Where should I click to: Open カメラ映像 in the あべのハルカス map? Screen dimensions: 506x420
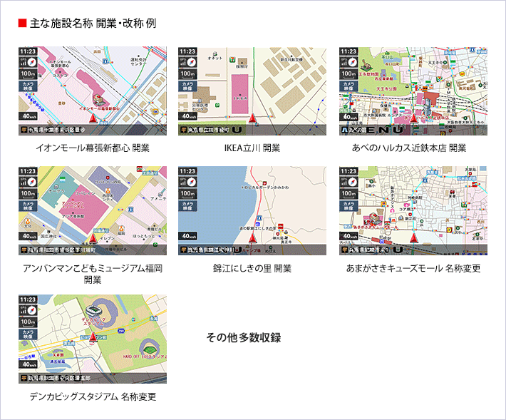pos(348,86)
